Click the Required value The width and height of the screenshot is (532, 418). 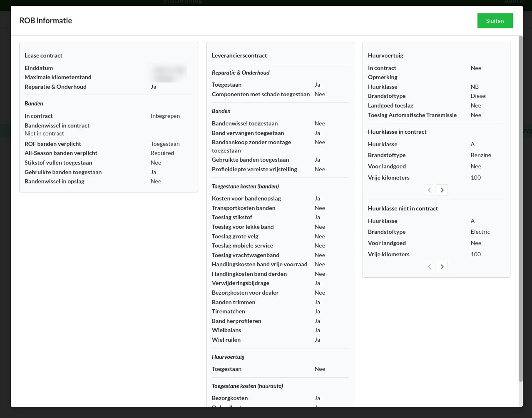tap(162, 153)
